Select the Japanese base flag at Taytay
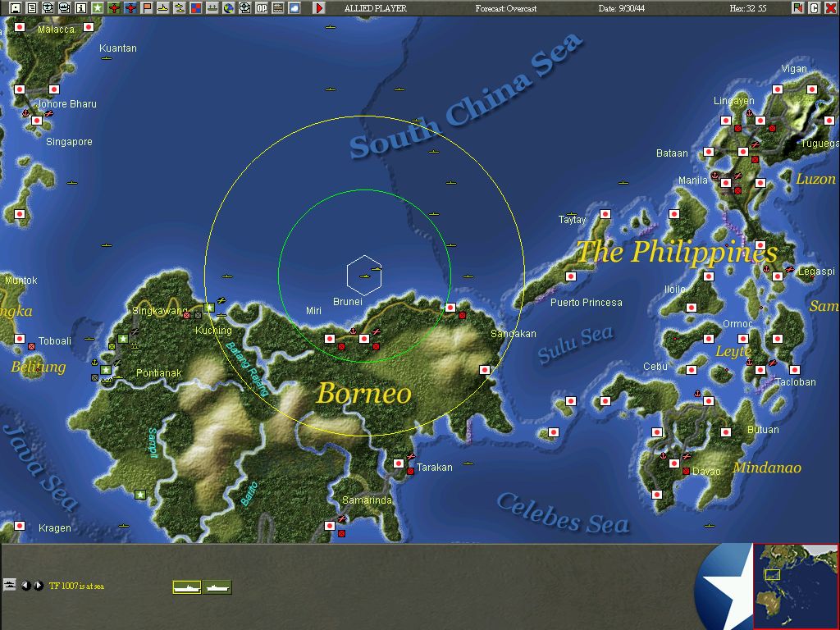The image size is (840, 630). click(x=605, y=214)
